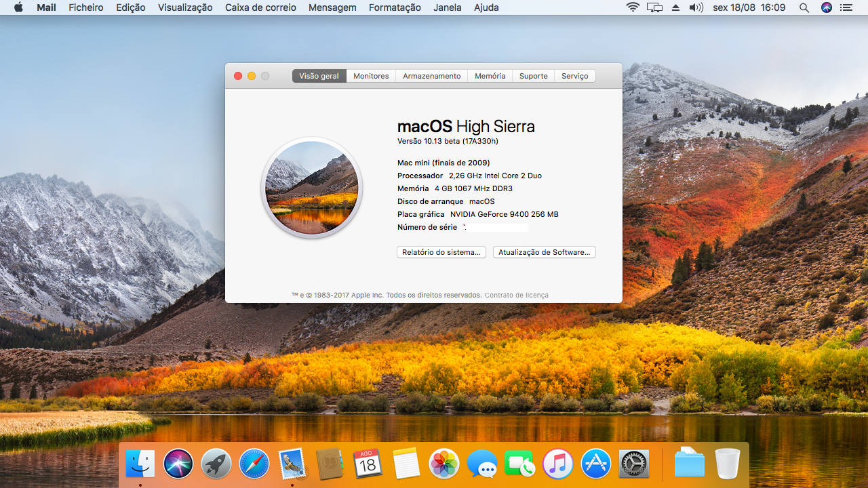This screenshot has height=488, width=868.
Task: Click version text Versão 10.13 beta (17A330h)
Action: click(448, 141)
